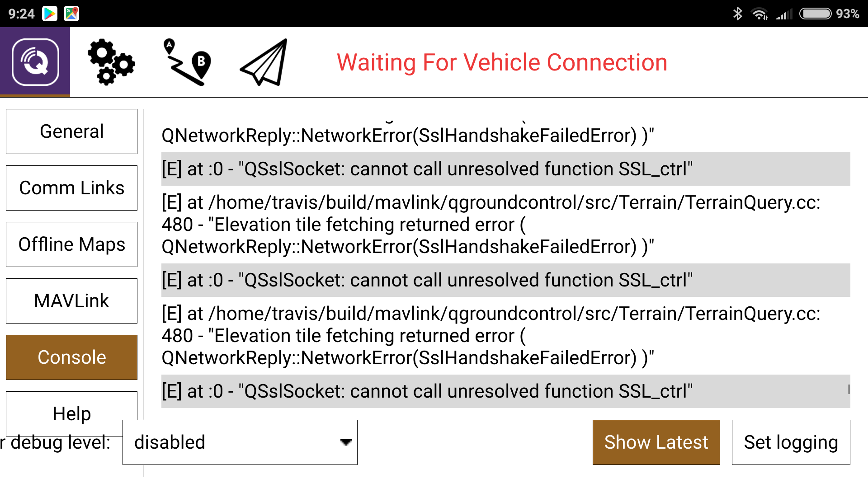Open the Comm Links page
Screen dimensions: 868x488
point(71,188)
